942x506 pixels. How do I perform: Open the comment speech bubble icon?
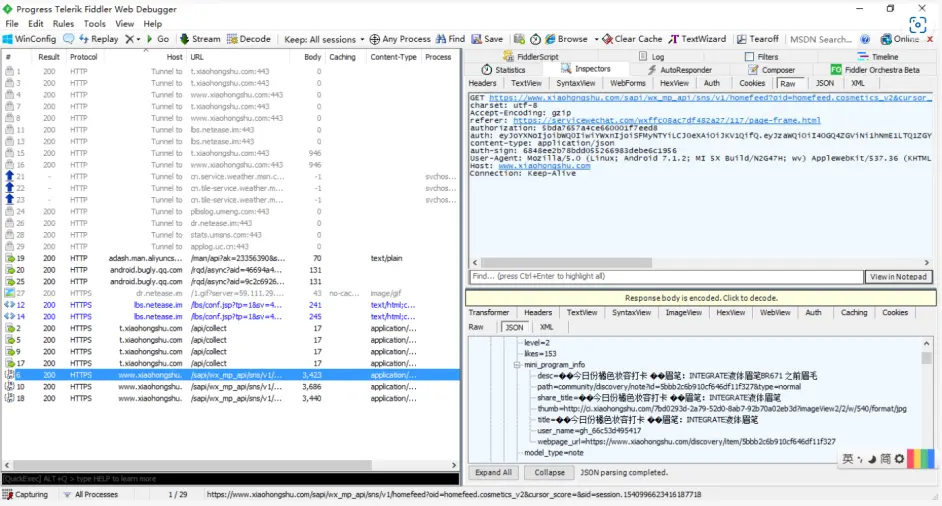tap(68, 39)
